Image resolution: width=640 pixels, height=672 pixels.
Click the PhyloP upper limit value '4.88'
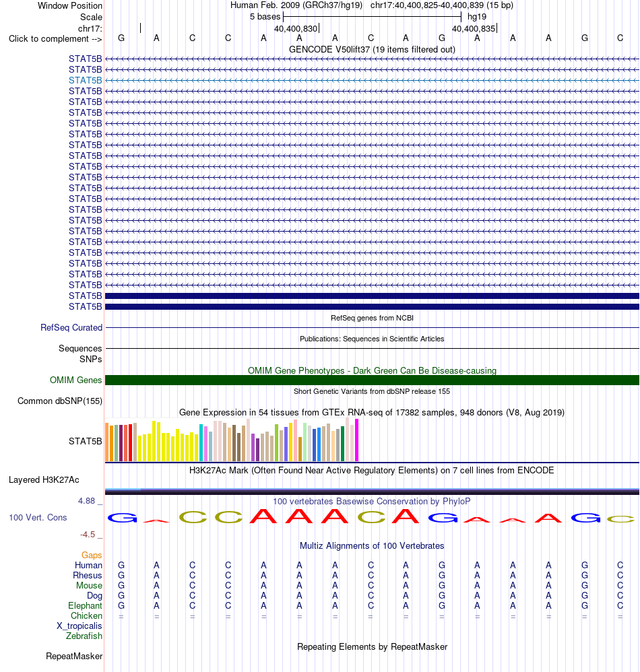coord(87,500)
